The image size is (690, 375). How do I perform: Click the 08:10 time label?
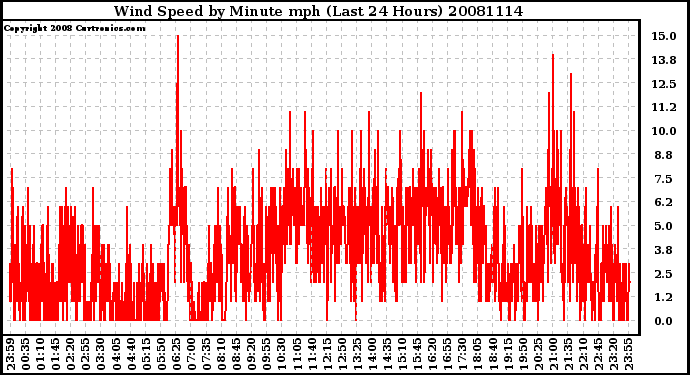click(221, 354)
